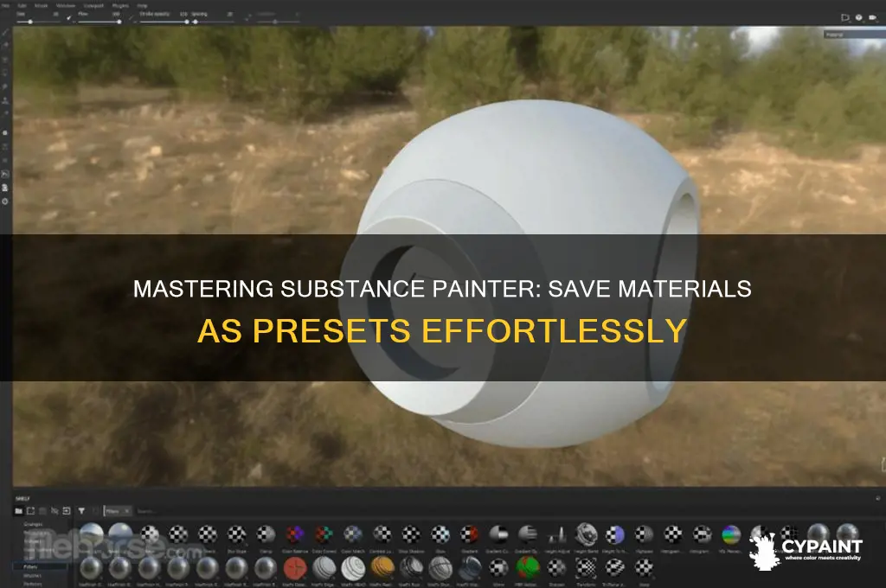Select the Clone stamp tool

click(x=6, y=100)
